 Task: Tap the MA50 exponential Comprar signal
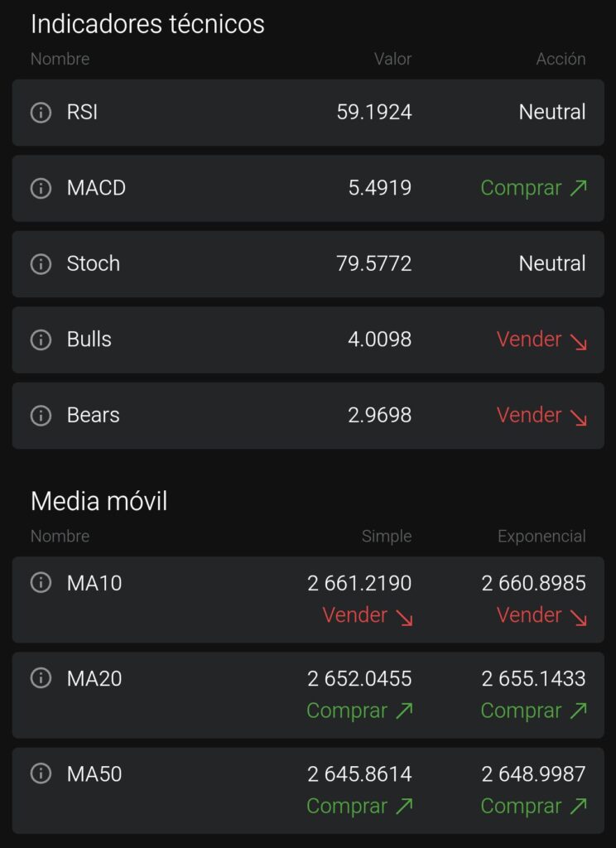[533, 807]
